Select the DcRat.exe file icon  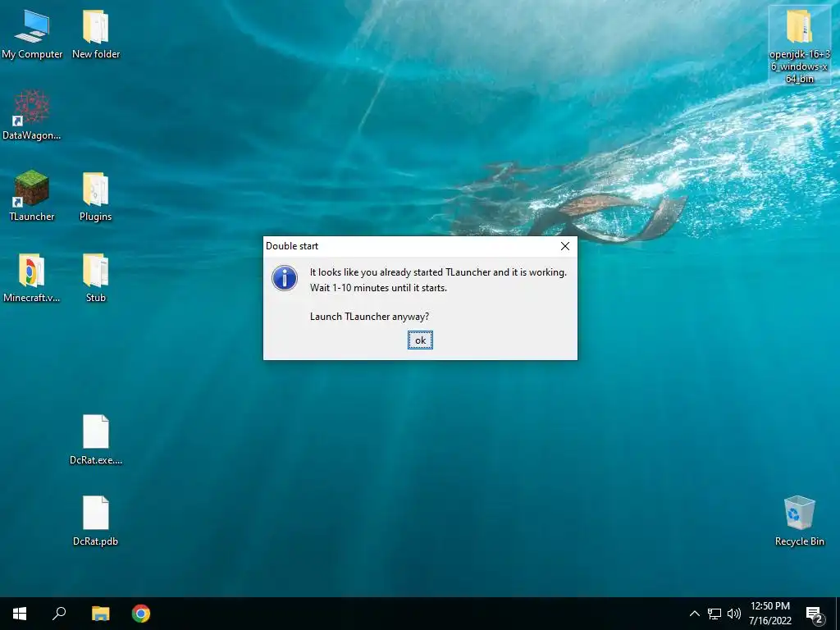click(96, 440)
